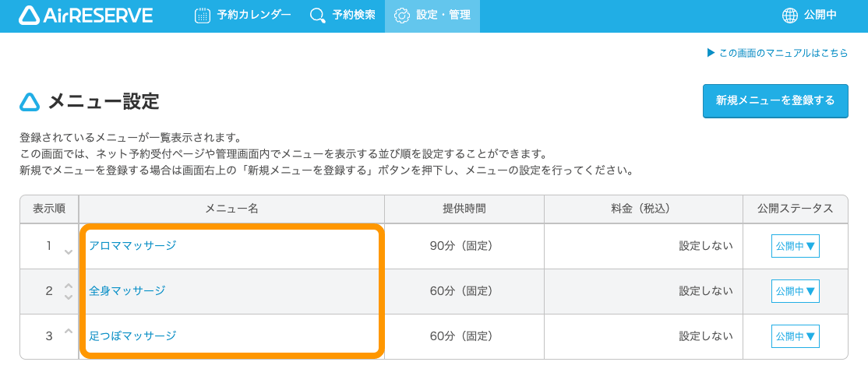Click the 新規メニューを登録する button

point(775,100)
